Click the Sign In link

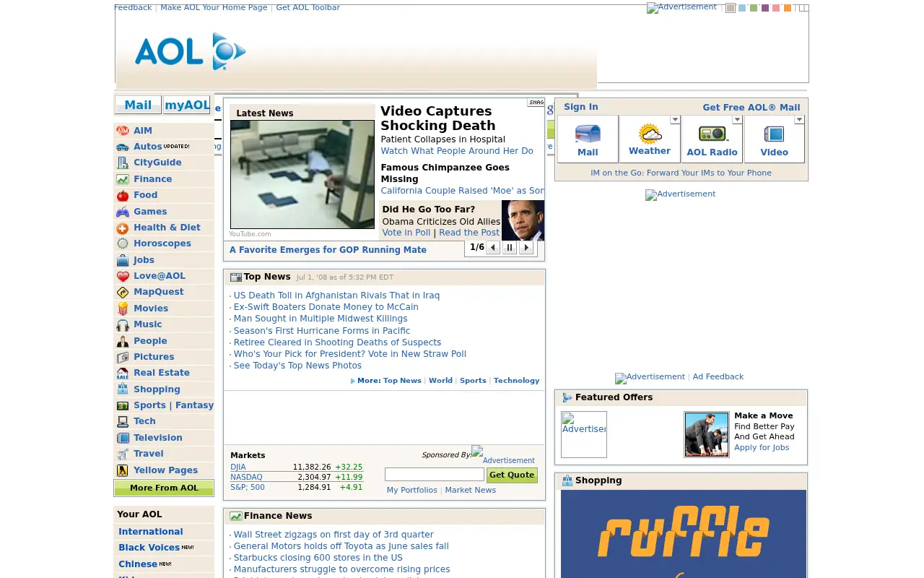click(581, 107)
